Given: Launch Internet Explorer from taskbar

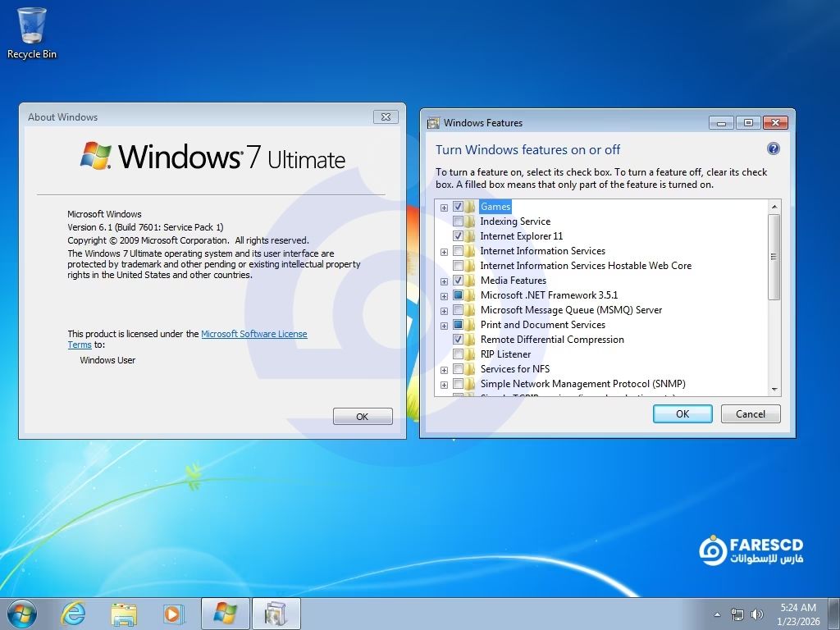Looking at the screenshot, I should coord(74,613).
